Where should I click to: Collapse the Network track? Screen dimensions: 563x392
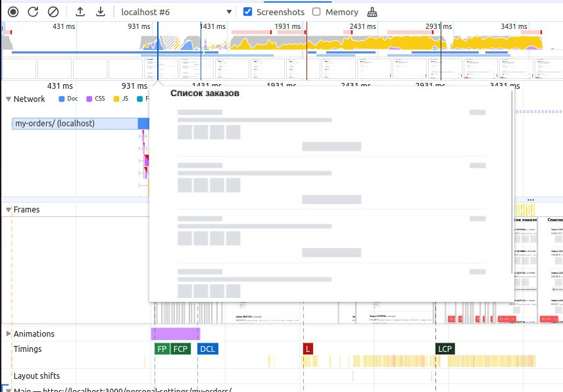point(9,99)
